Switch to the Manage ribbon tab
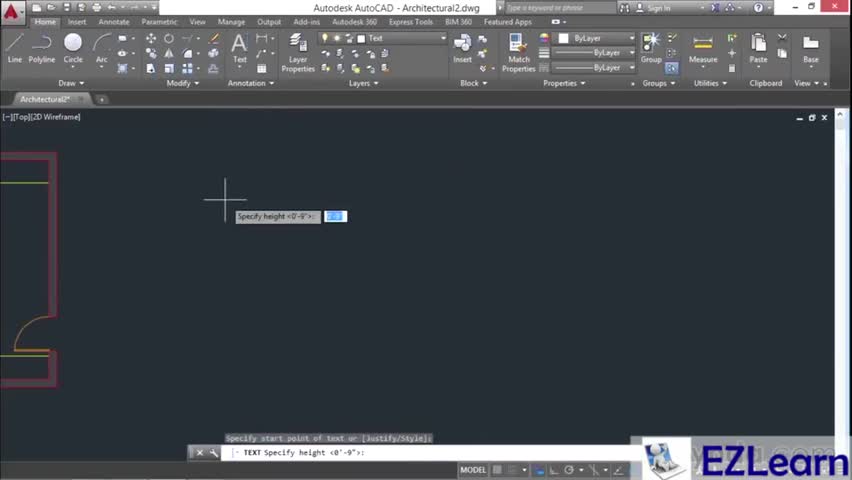The width and height of the screenshot is (852, 480). [231, 22]
